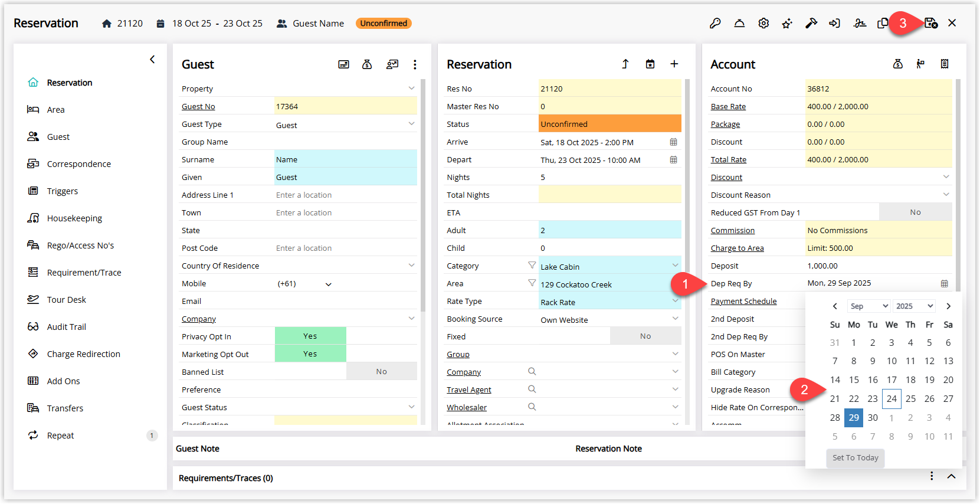Open the Payment Schedule link
980x504 pixels.
click(743, 302)
